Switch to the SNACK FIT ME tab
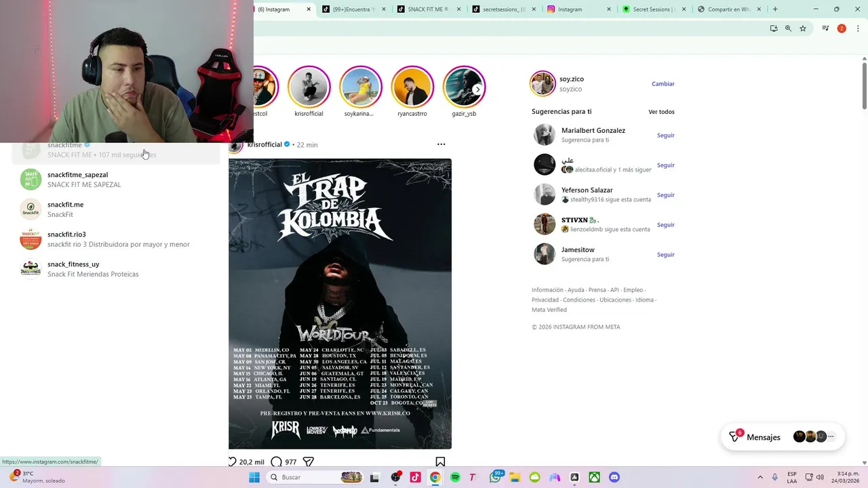Screen dimensions: 868x488 coord(428,9)
